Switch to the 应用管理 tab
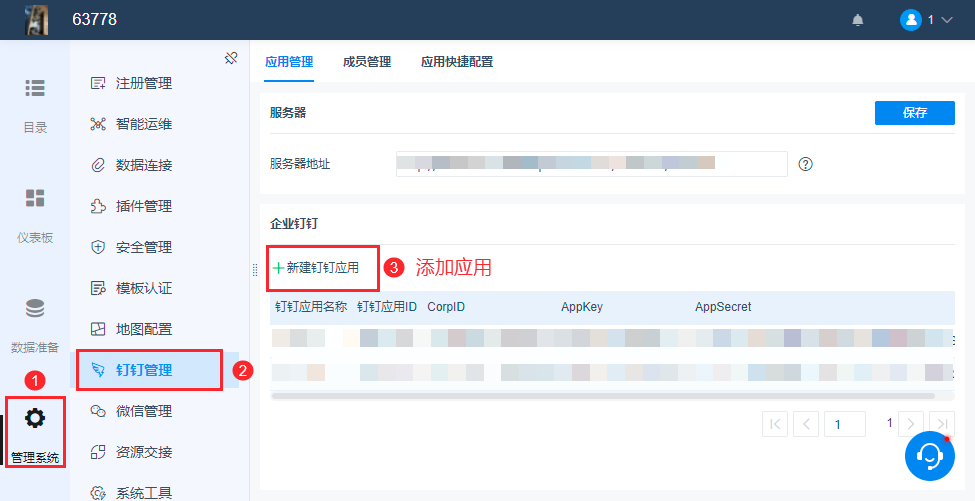975x501 pixels. 289,62
